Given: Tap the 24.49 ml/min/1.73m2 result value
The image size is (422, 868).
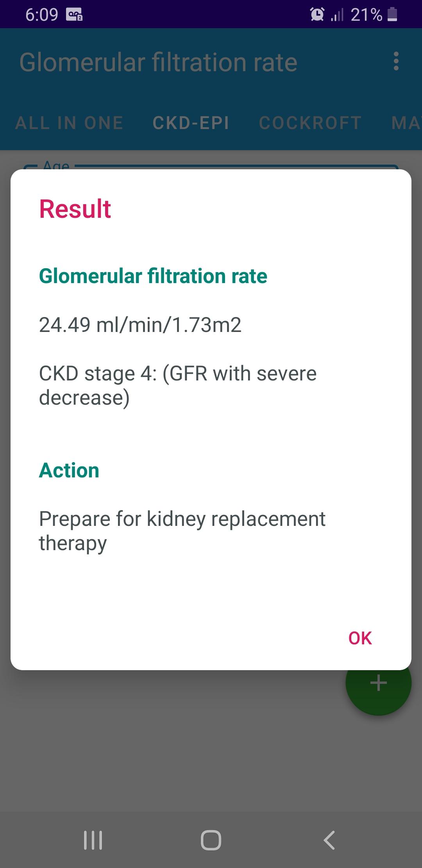Looking at the screenshot, I should click(x=140, y=325).
